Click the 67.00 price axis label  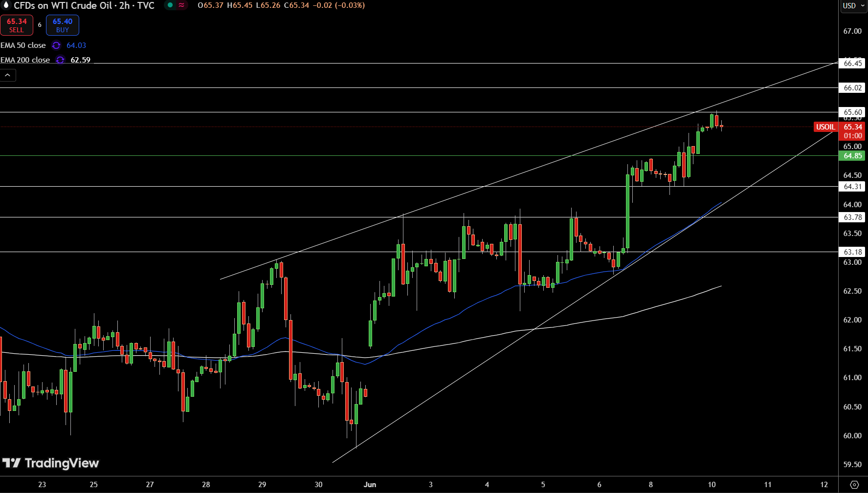tap(852, 31)
